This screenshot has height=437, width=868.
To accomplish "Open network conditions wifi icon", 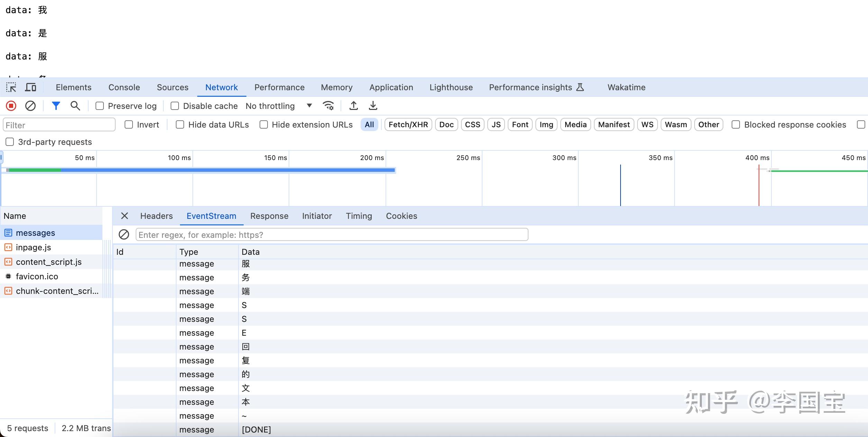I will pos(328,106).
